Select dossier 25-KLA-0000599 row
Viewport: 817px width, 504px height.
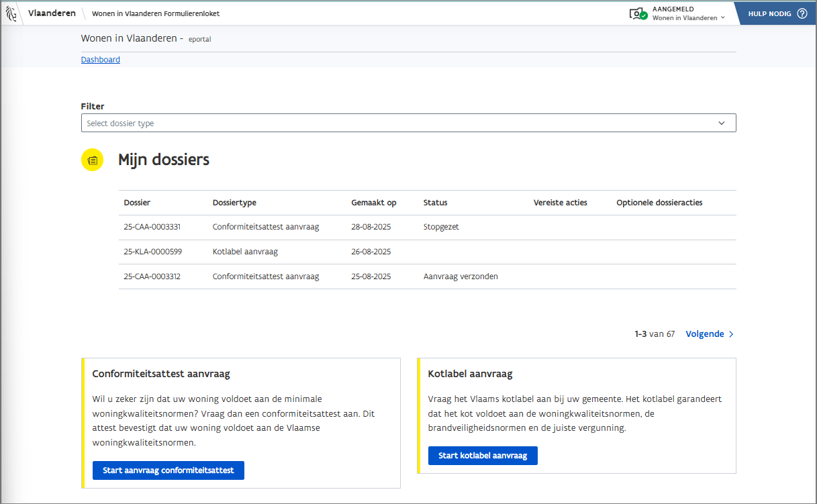[x=152, y=252]
